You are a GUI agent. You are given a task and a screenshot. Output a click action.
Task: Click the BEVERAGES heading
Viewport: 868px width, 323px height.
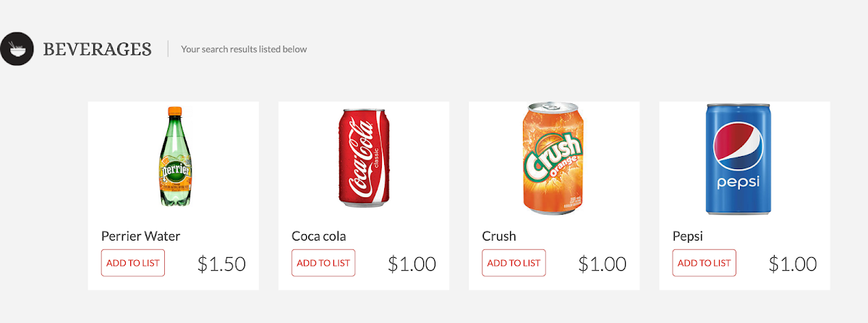(x=97, y=49)
